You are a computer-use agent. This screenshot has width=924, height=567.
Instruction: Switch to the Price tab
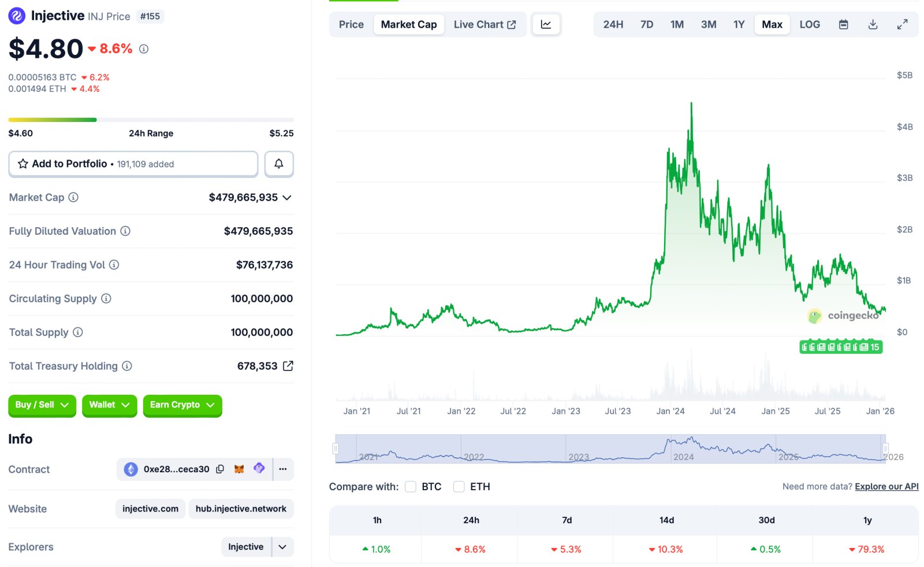coord(350,24)
